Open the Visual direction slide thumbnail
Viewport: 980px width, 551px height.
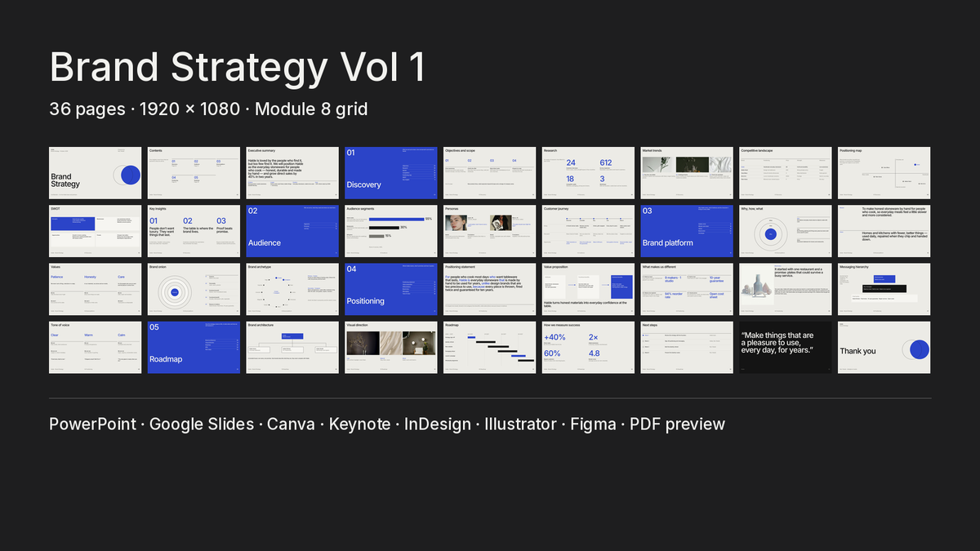point(391,347)
